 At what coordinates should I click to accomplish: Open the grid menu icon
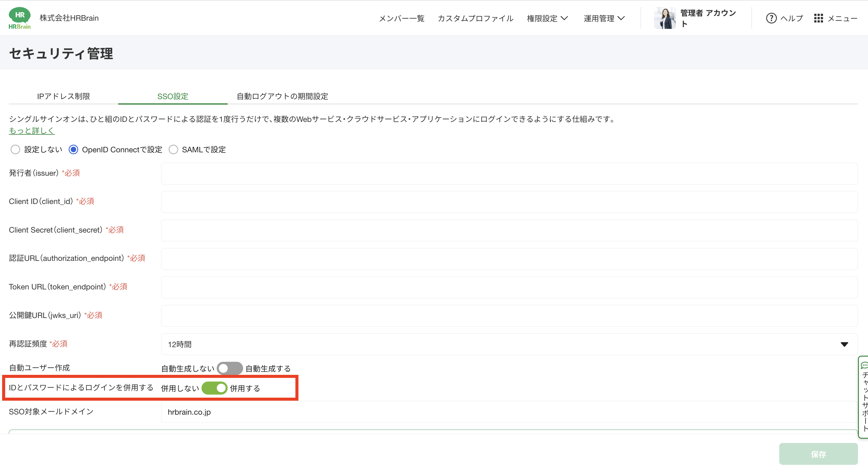[x=818, y=18]
